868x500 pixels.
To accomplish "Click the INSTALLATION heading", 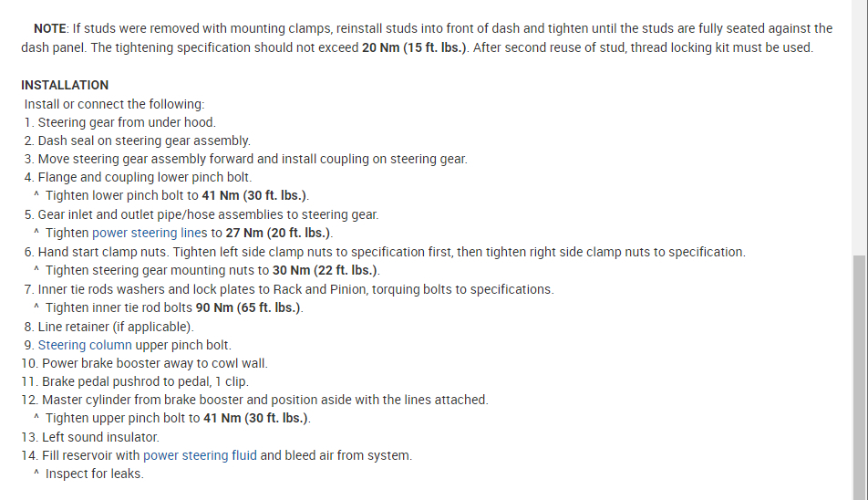I will pos(65,85).
